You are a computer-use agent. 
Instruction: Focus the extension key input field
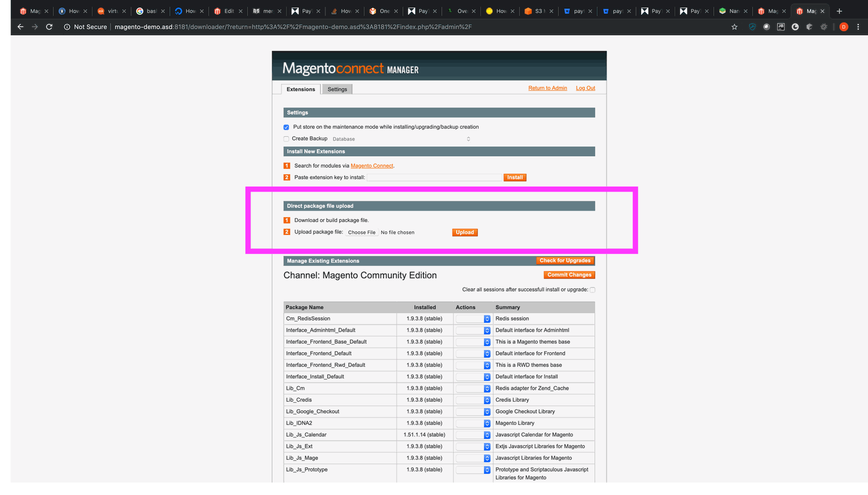point(435,177)
